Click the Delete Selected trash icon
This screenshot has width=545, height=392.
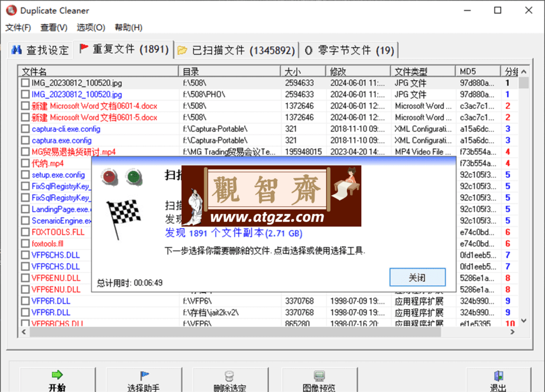(x=229, y=376)
